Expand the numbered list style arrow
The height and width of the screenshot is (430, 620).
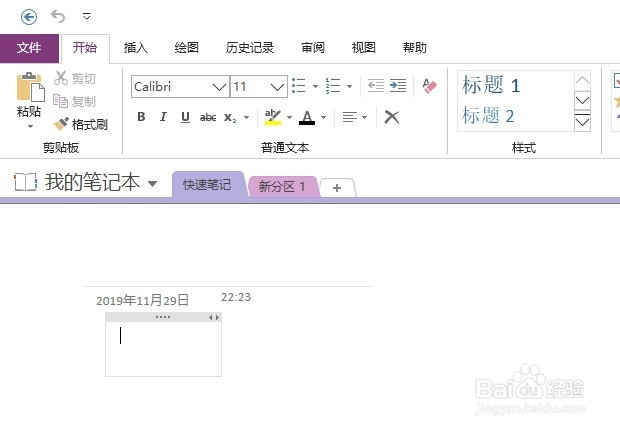(x=349, y=86)
